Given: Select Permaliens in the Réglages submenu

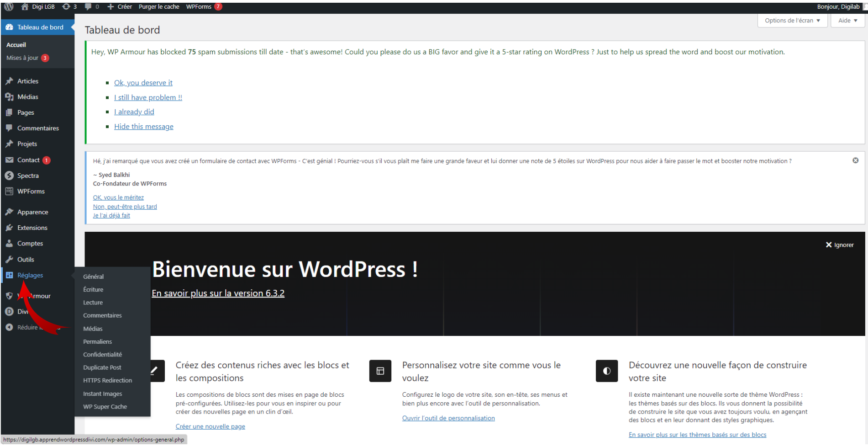Looking at the screenshot, I should (97, 341).
